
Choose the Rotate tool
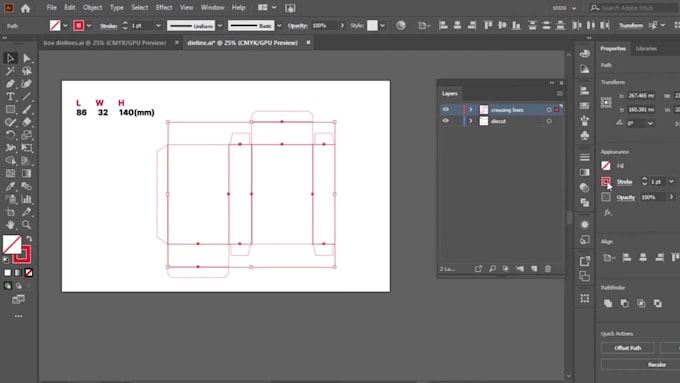(10, 135)
